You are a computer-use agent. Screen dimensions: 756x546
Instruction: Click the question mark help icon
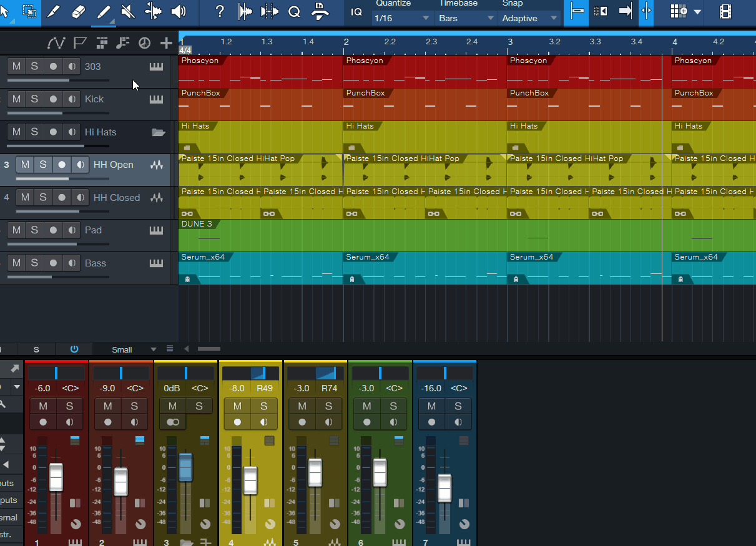[x=220, y=11]
